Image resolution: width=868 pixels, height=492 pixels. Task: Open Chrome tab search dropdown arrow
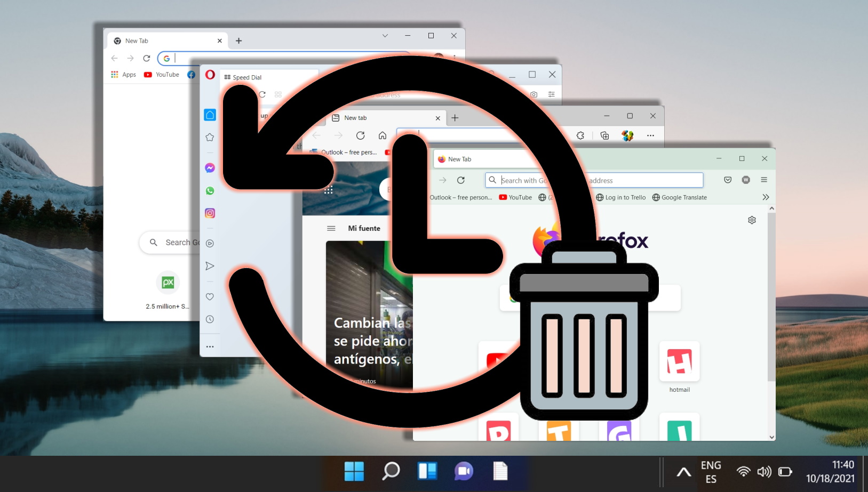[385, 36]
